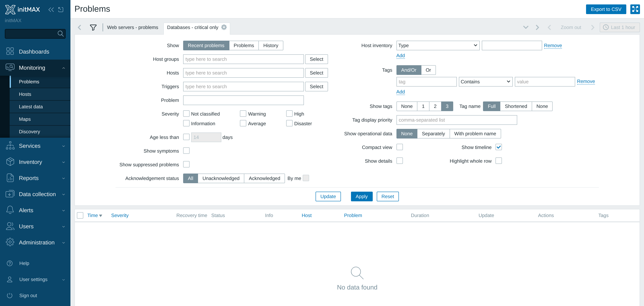The image size is (644, 306).
Task: Click the Alerts bell icon
Action: 10,210
